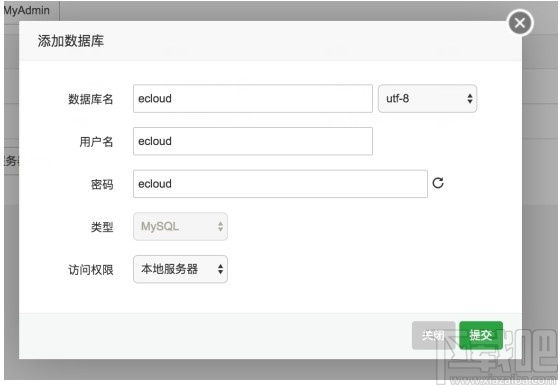560x385 pixels.
Task: Open the MySQL type dropdown
Action: tap(180, 226)
